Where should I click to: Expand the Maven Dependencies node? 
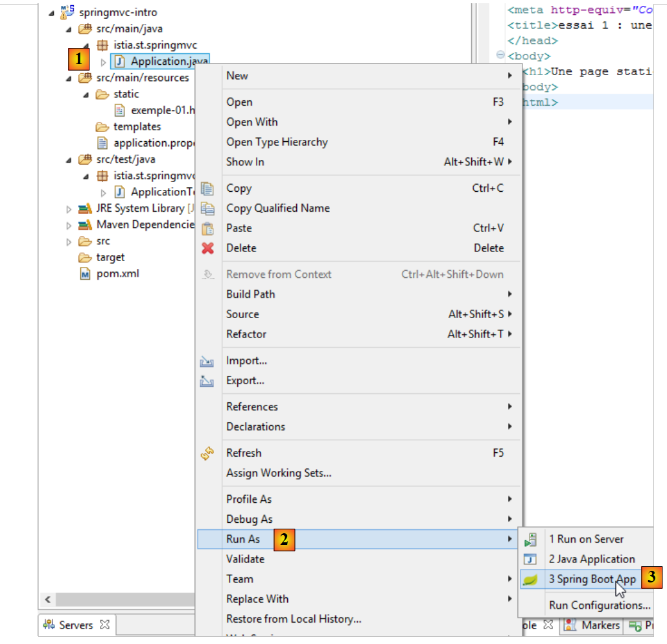tap(69, 225)
